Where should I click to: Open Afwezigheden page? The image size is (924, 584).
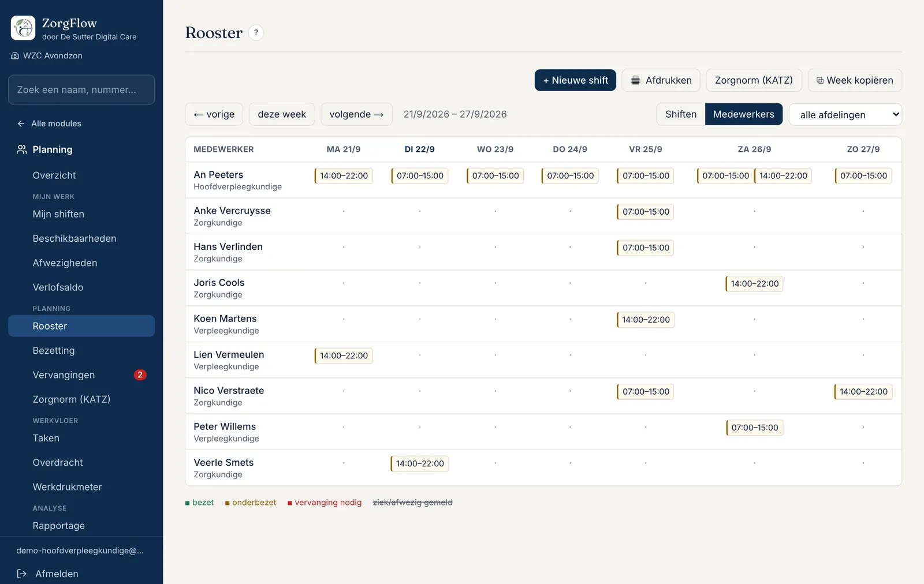[x=81, y=263]
